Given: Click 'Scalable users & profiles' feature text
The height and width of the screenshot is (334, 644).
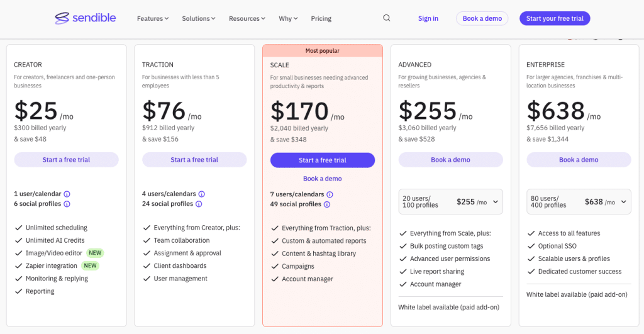Looking at the screenshot, I should tap(574, 259).
